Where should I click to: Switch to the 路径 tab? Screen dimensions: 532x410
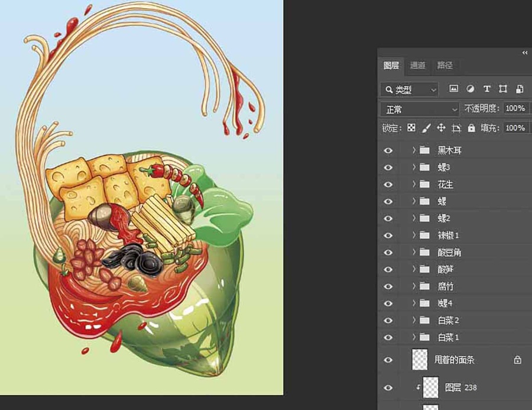445,65
